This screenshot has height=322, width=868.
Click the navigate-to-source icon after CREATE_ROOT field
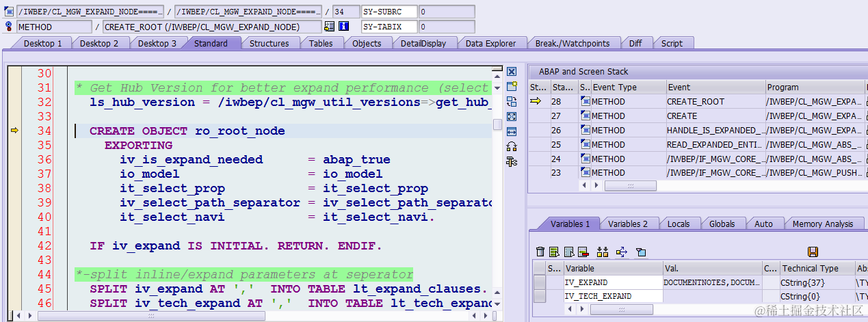point(330,27)
